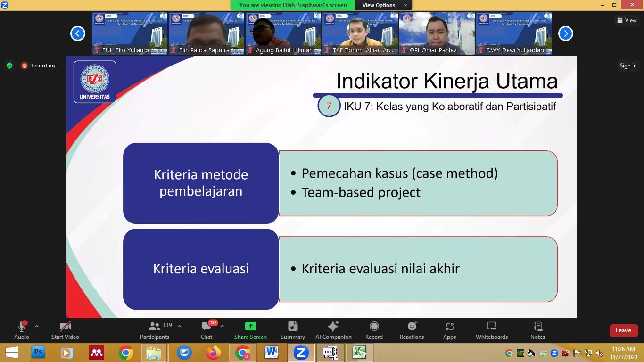Click the Recording indicator
Viewport: 644px width, 362px height.
(38, 66)
